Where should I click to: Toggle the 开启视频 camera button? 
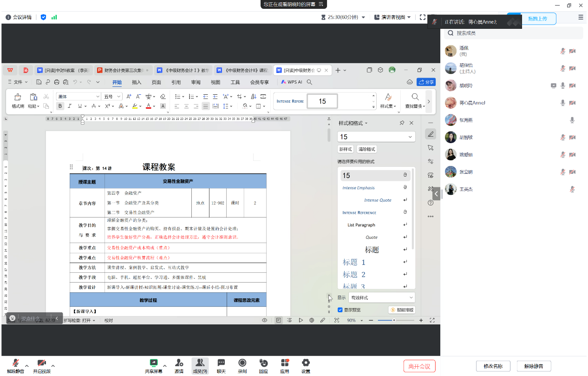tap(41, 363)
